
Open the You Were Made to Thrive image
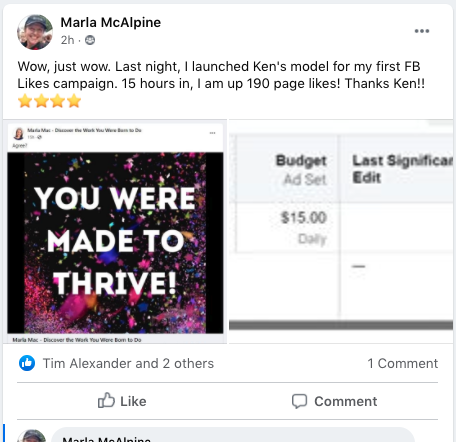coord(115,243)
